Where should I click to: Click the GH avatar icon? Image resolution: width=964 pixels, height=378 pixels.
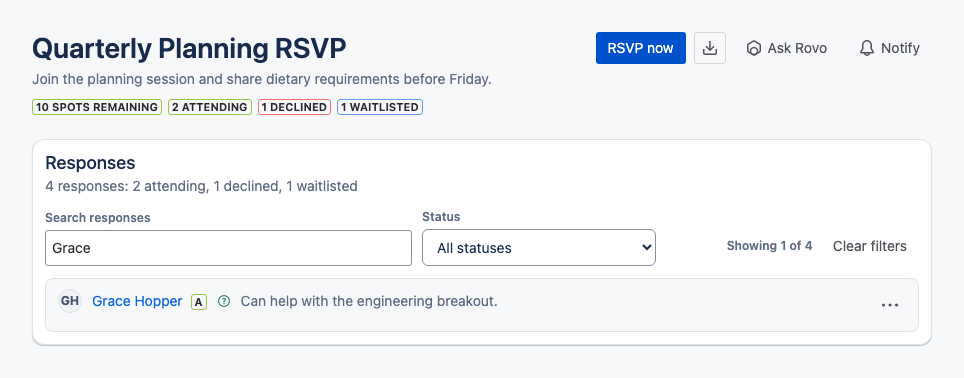(x=70, y=301)
